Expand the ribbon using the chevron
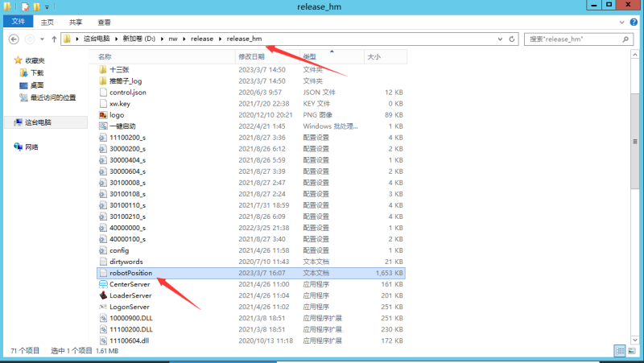The image size is (644, 363). click(621, 23)
